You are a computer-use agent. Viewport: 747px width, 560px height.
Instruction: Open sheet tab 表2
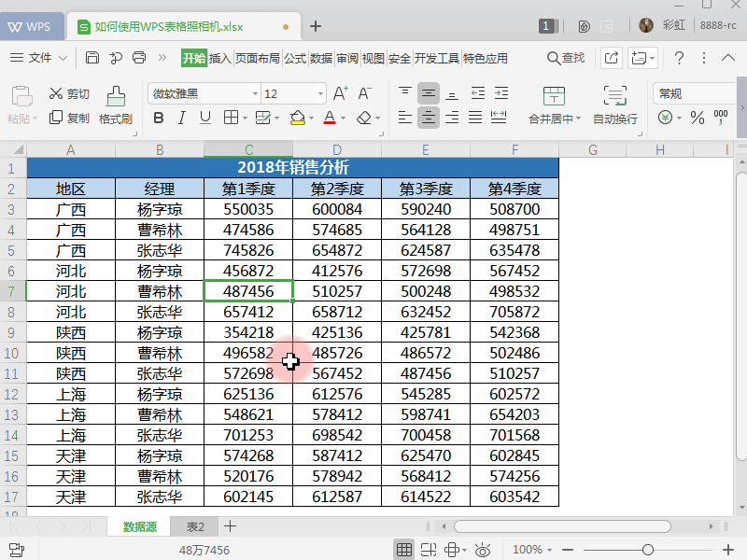(195, 526)
